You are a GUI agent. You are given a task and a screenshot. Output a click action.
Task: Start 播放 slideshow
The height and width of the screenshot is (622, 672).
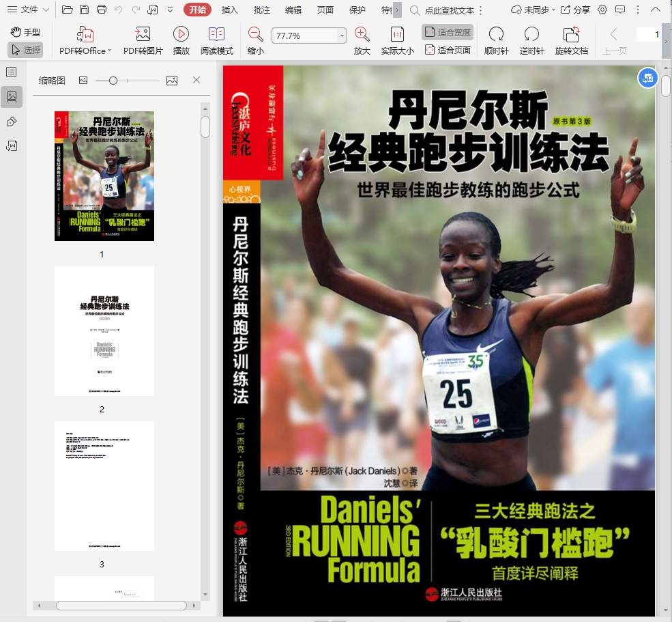coord(181,41)
